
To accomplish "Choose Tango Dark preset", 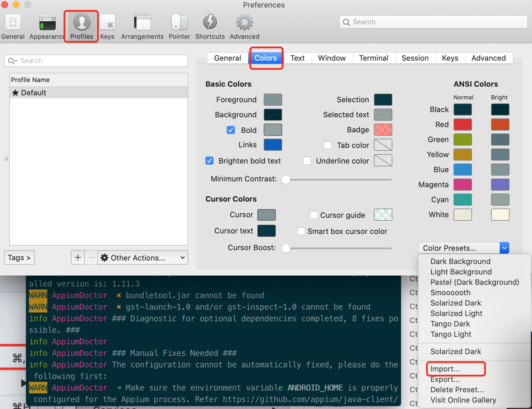I will [474, 324].
